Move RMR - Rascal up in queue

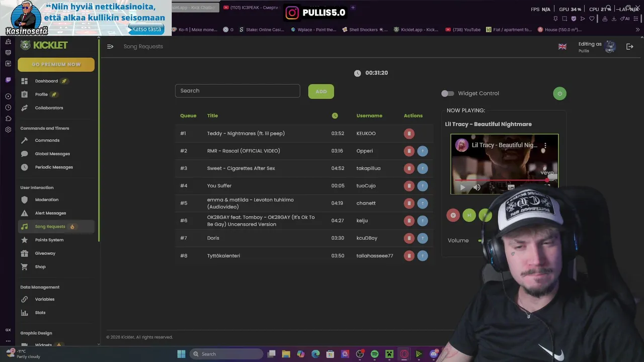coord(423,151)
